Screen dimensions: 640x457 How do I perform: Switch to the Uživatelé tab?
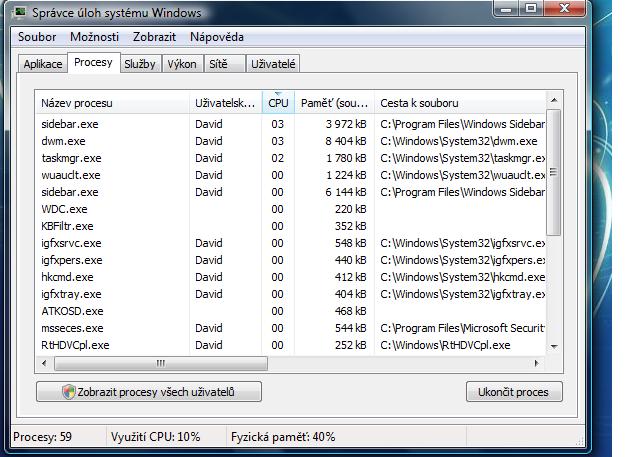(x=273, y=64)
